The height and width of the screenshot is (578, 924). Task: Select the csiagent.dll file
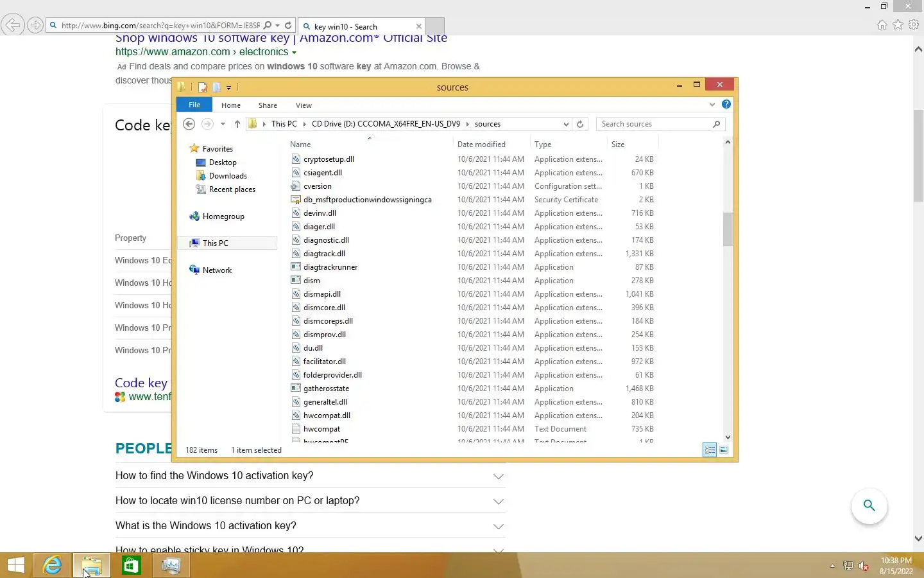[323, 173]
